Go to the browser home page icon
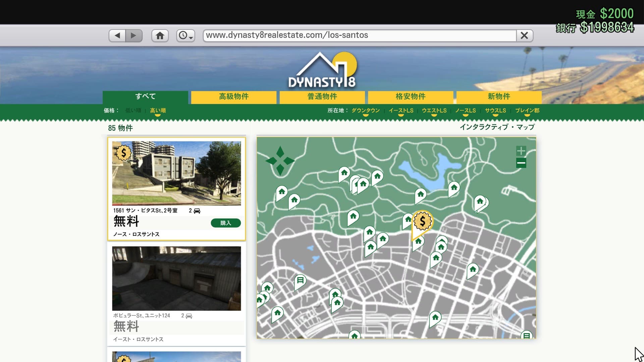This screenshot has width=644, height=362. pos(160,36)
